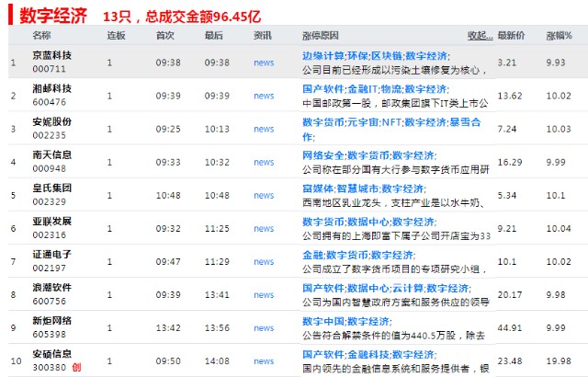Open the 云计算 tag for 浪潮软件

(x=408, y=288)
